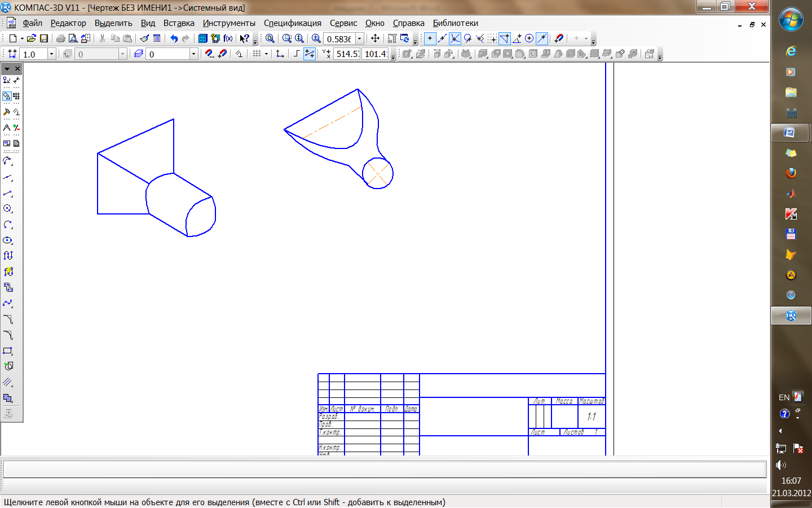Print the document with the printer icon

(60, 38)
